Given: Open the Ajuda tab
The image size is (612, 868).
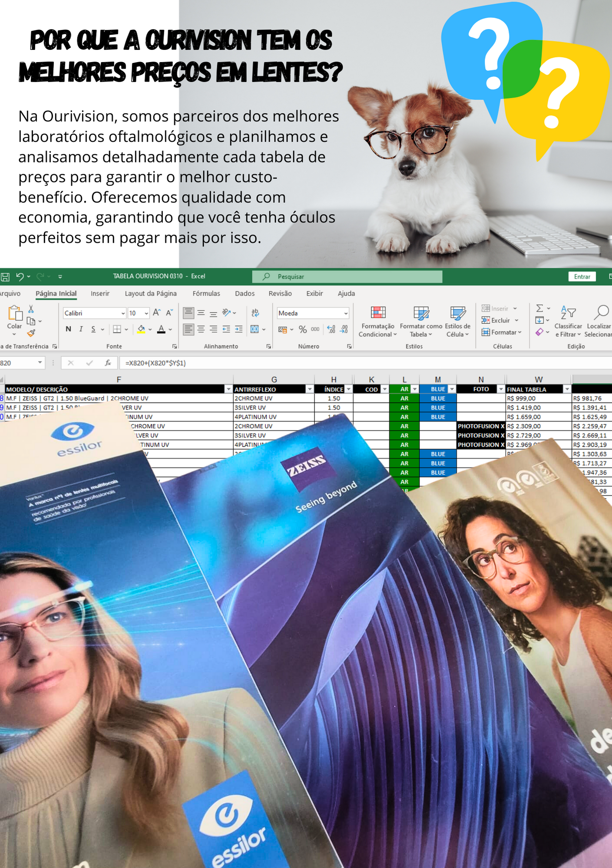Looking at the screenshot, I should pos(346,293).
